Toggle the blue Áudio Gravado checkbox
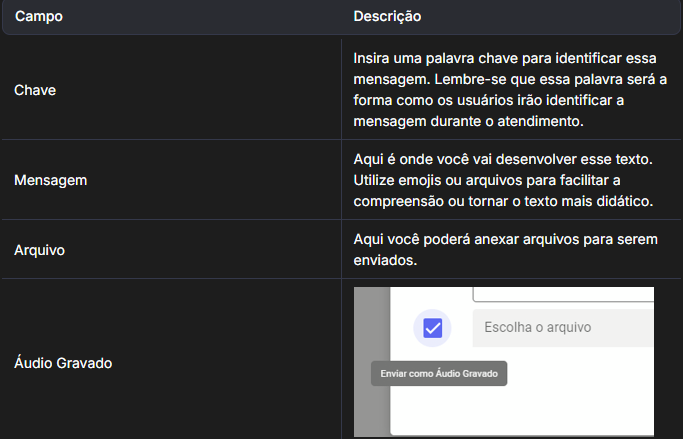This screenshot has height=439, width=683. (432, 327)
